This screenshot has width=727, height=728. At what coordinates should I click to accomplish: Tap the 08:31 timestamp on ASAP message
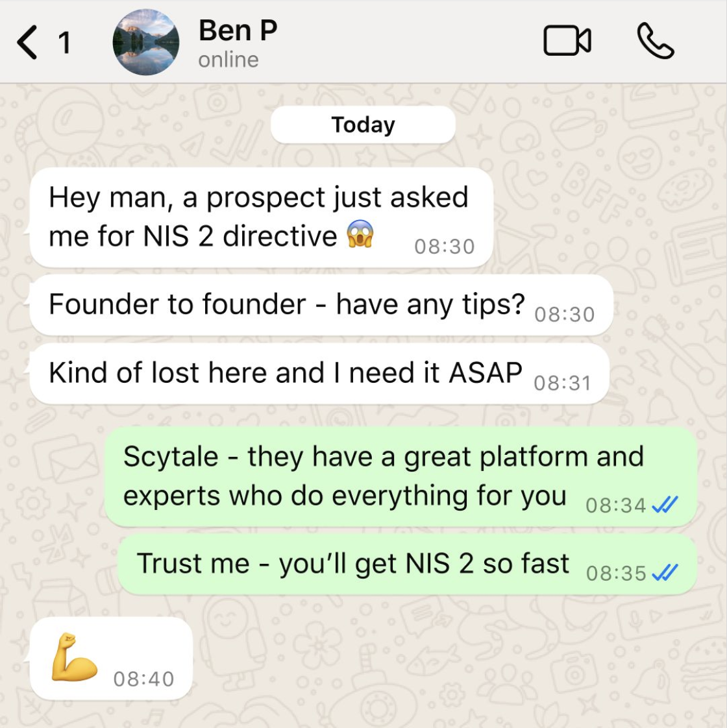tap(562, 383)
